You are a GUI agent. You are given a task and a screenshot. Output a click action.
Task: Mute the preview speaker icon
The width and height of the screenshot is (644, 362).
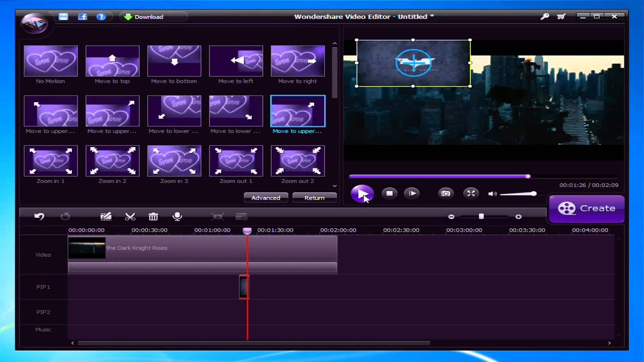(x=493, y=194)
